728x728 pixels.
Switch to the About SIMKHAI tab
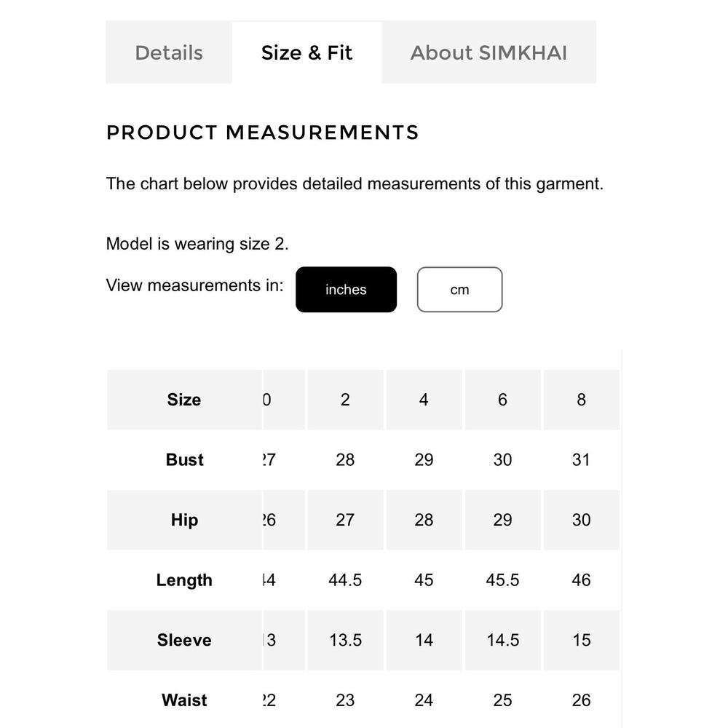coord(489,52)
